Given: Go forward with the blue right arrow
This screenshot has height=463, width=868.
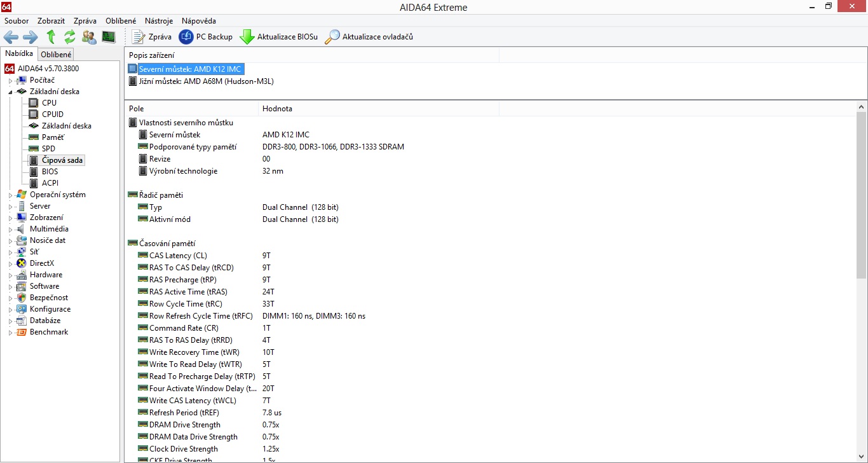Looking at the screenshot, I should [x=30, y=37].
